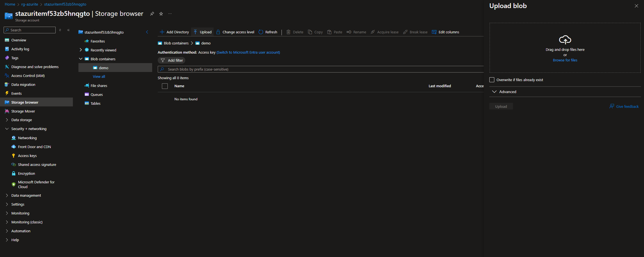Viewport: 644px width, 257px height.
Task: Collapse Blob containers tree node
Action: tap(81, 59)
